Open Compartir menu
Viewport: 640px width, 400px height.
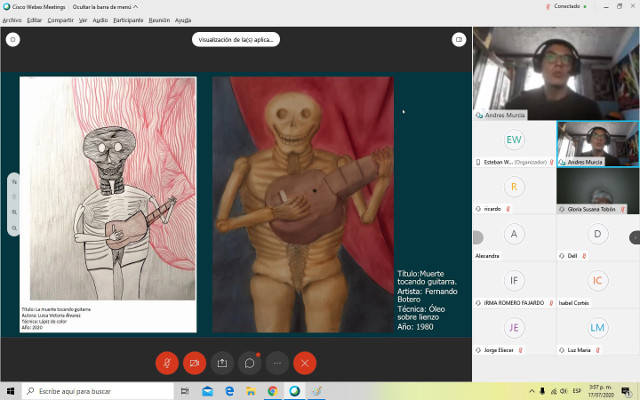point(60,20)
